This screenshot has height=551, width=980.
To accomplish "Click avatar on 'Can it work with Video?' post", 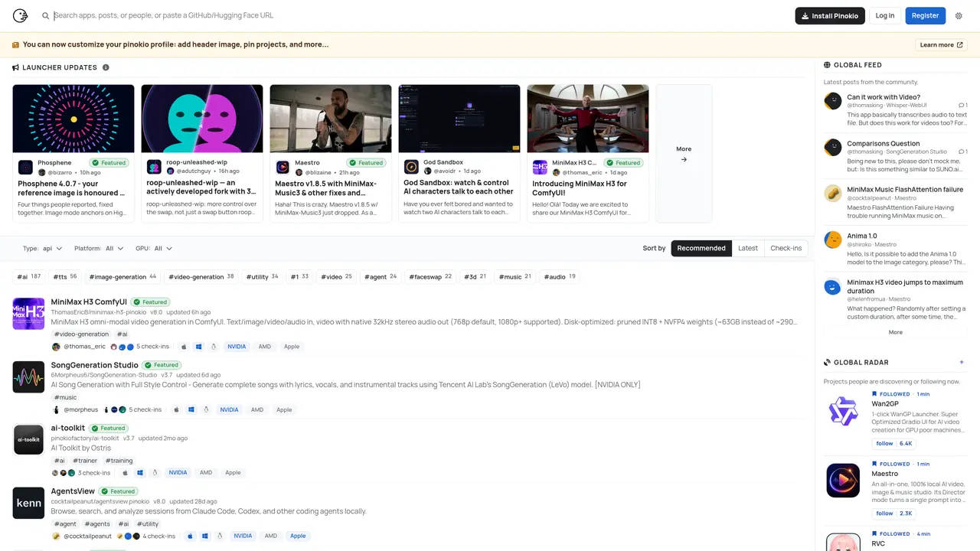I will (x=832, y=101).
